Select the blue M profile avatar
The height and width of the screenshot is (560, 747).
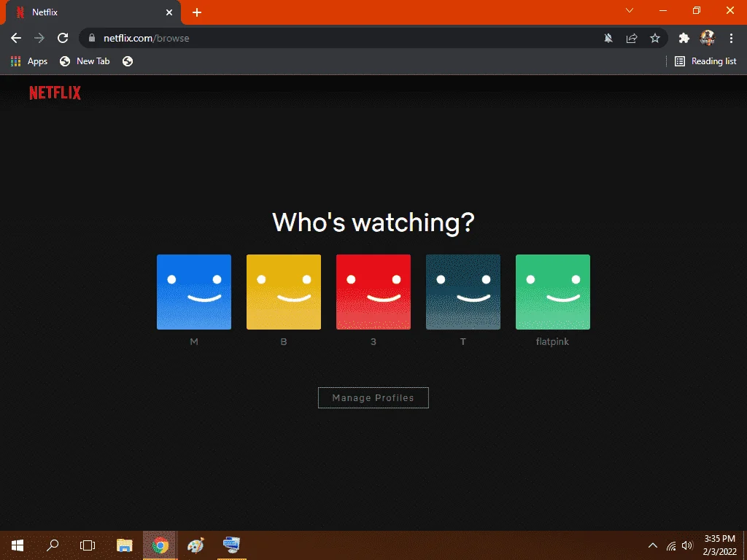point(194,292)
